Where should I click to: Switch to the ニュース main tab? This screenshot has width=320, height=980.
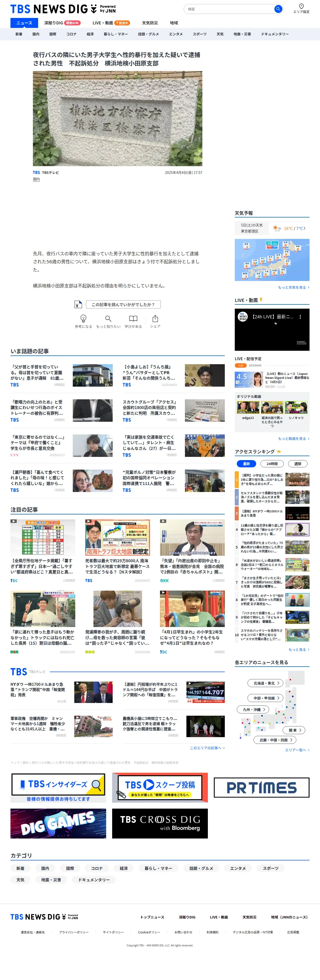point(24,23)
